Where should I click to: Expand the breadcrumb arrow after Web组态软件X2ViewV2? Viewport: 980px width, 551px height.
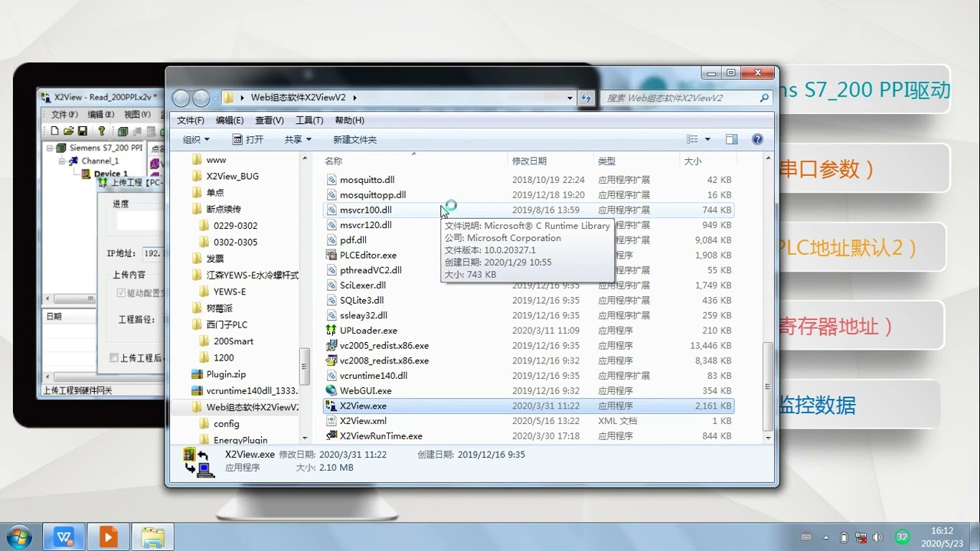point(354,98)
